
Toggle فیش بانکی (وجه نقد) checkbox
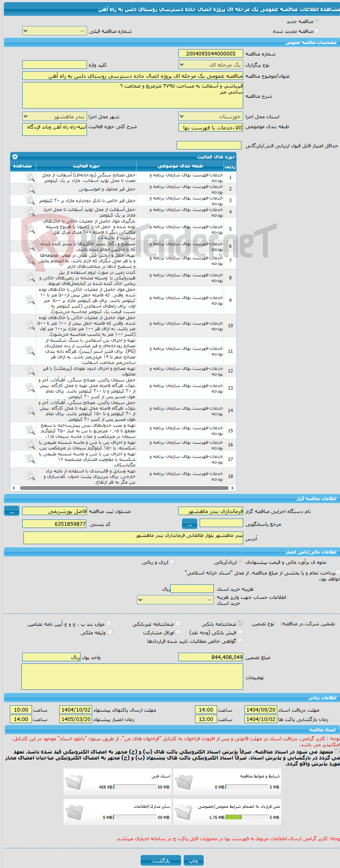click(x=240, y=632)
